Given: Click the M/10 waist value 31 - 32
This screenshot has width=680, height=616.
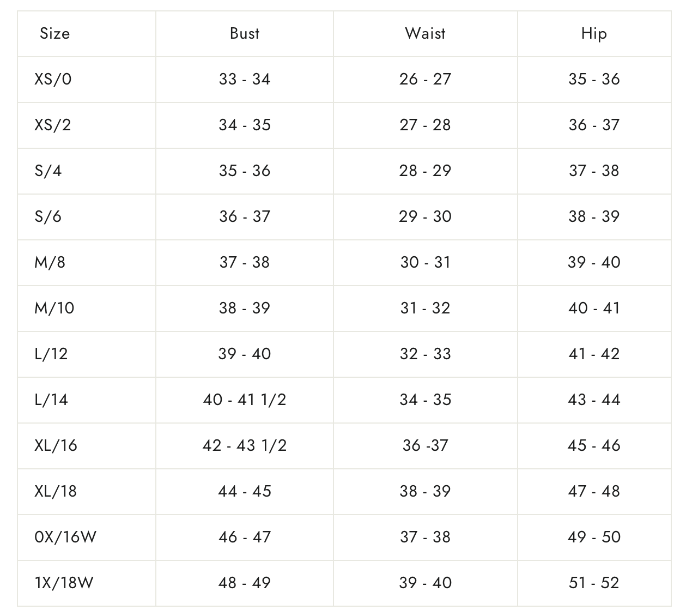Looking at the screenshot, I should pyautogui.click(x=425, y=309).
